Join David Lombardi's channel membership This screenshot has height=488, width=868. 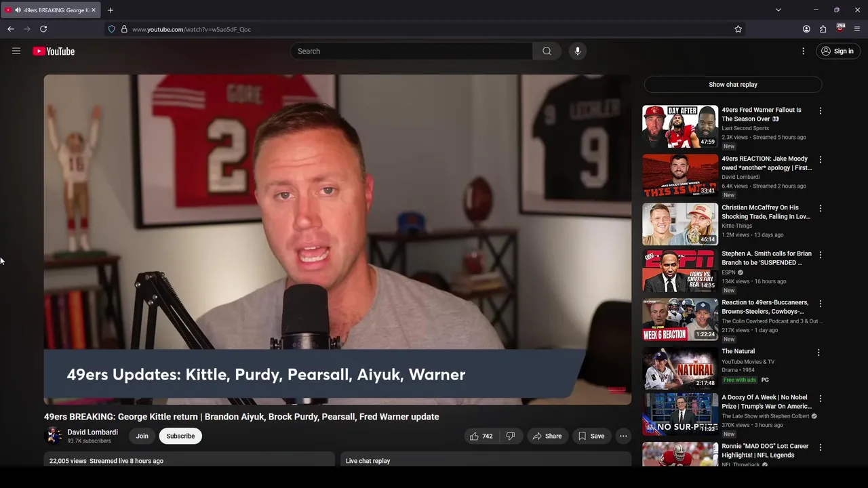pyautogui.click(x=142, y=436)
